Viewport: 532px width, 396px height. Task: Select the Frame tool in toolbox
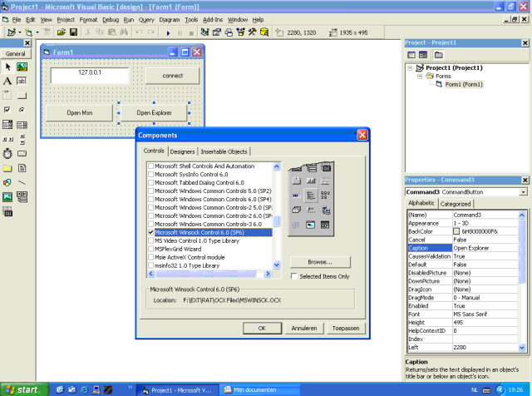pos(7,96)
